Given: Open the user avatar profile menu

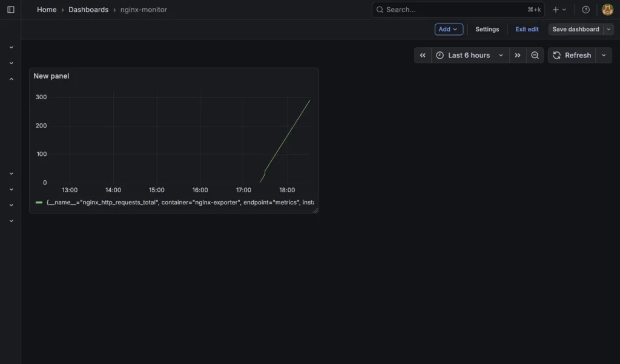Looking at the screenshot, I should point(607,10).
